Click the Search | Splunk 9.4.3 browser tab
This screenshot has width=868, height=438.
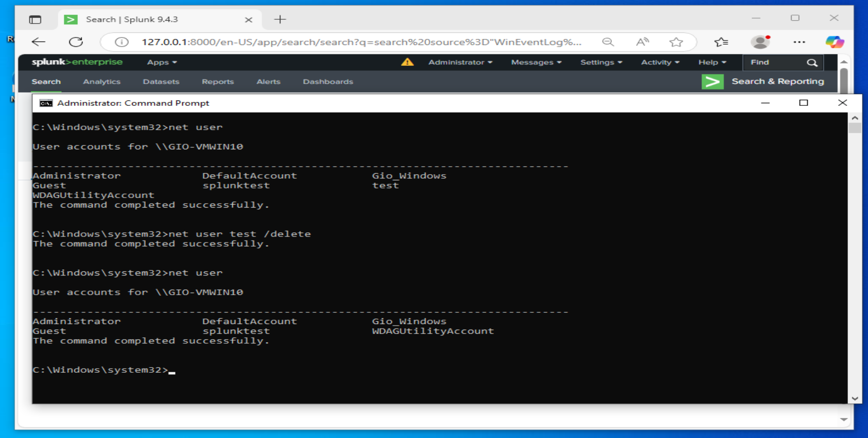tap(159, 20)
